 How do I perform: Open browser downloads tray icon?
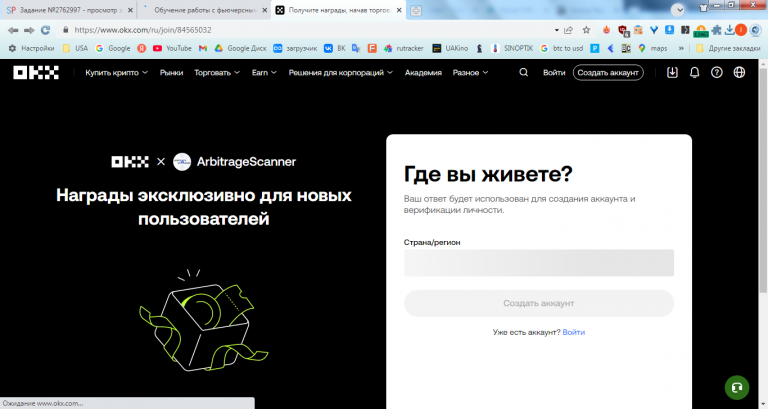729,30
